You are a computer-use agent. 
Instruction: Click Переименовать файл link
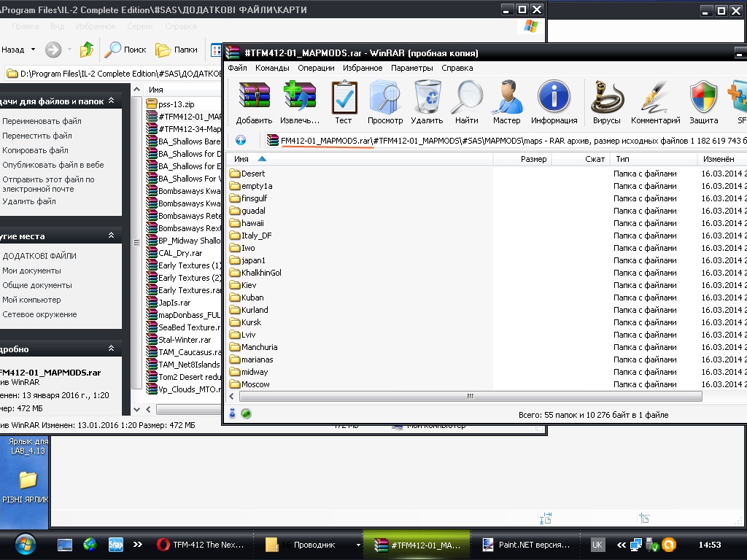click(42, 121)
